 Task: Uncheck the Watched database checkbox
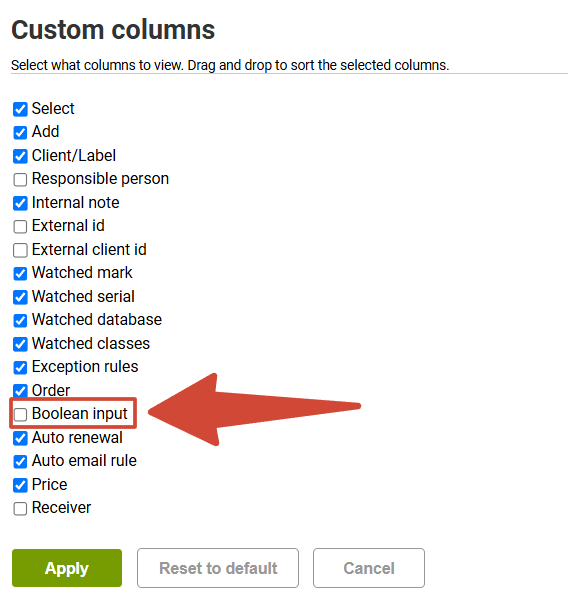coord(20,320)
